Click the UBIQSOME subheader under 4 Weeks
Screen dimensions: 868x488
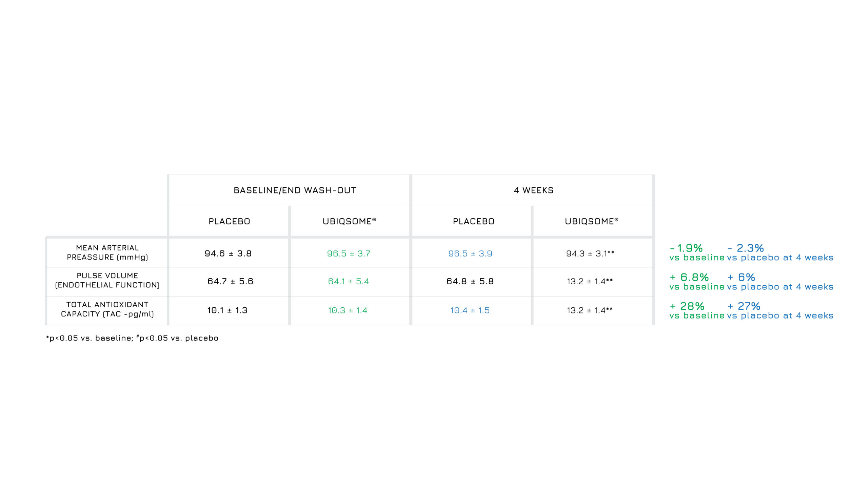(591, 222)
